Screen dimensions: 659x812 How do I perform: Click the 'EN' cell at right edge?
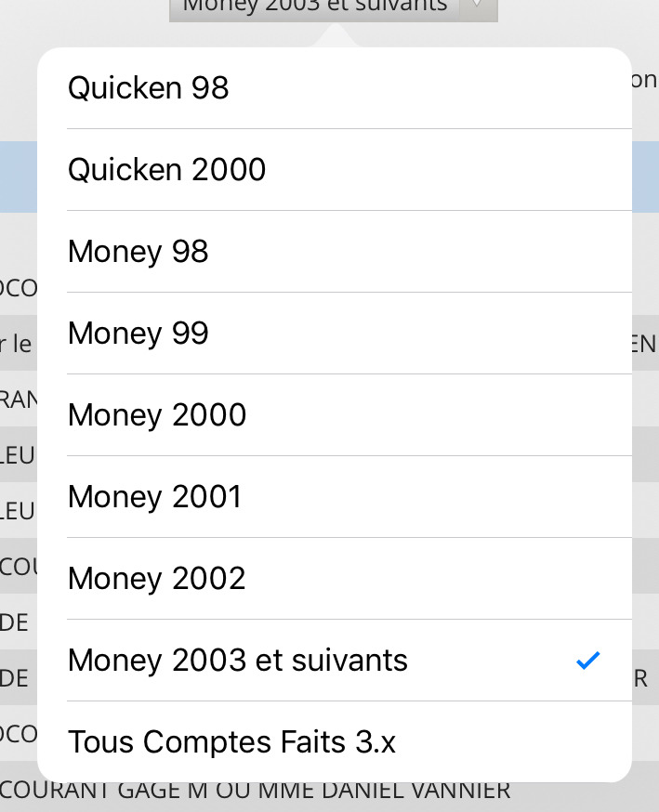[x=644, y=345]
